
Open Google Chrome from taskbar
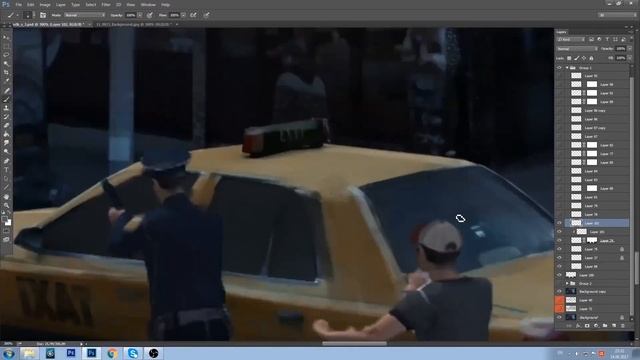(112, 353)
